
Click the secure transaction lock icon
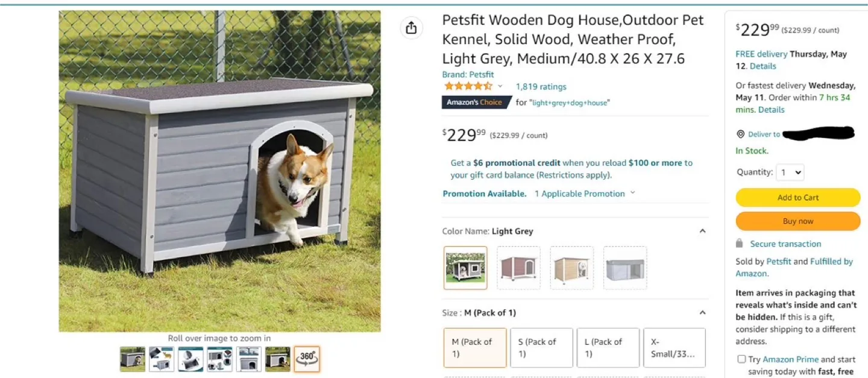coord(740,244)
